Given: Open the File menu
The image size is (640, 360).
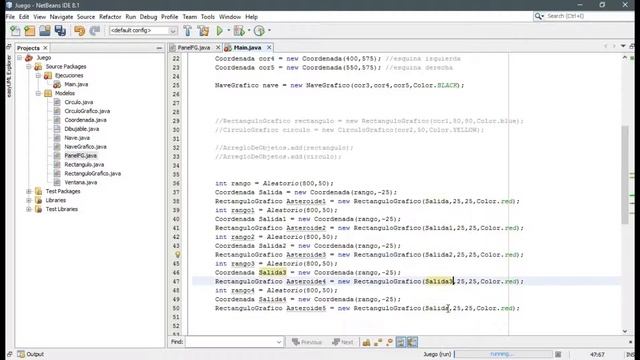Looking at the screenshot, I should pyautogui.click(x=10, y=17).
